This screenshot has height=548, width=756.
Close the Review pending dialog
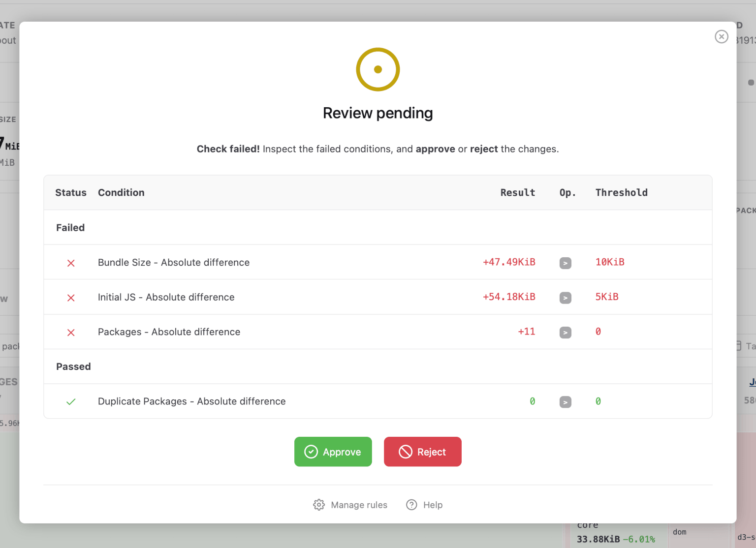pos(721,36)
